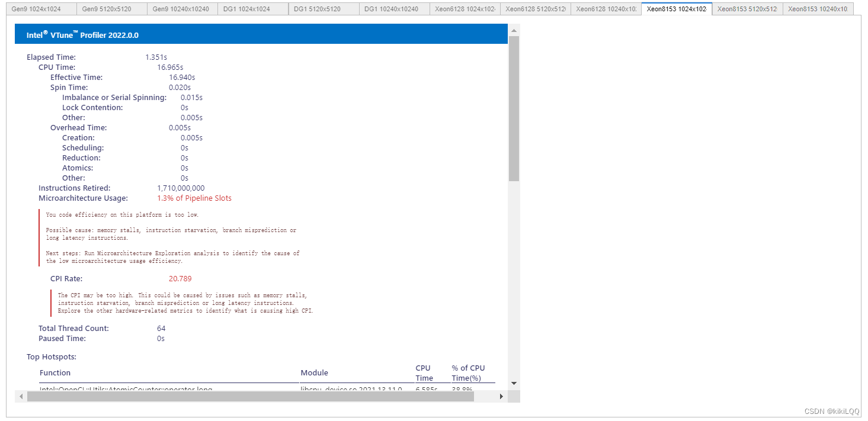
Task: Select the CPU Time value 16.965s
Action: pos(170,68)
